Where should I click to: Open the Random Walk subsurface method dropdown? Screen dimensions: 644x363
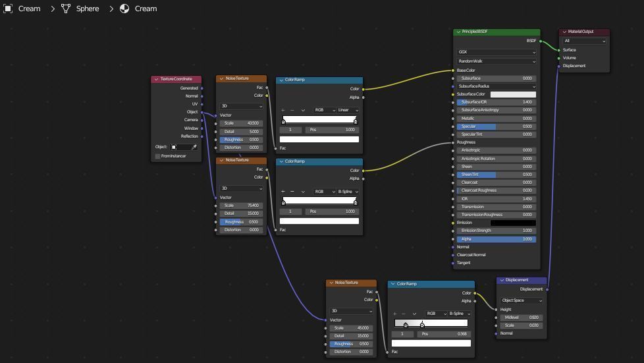click(496, 61)
